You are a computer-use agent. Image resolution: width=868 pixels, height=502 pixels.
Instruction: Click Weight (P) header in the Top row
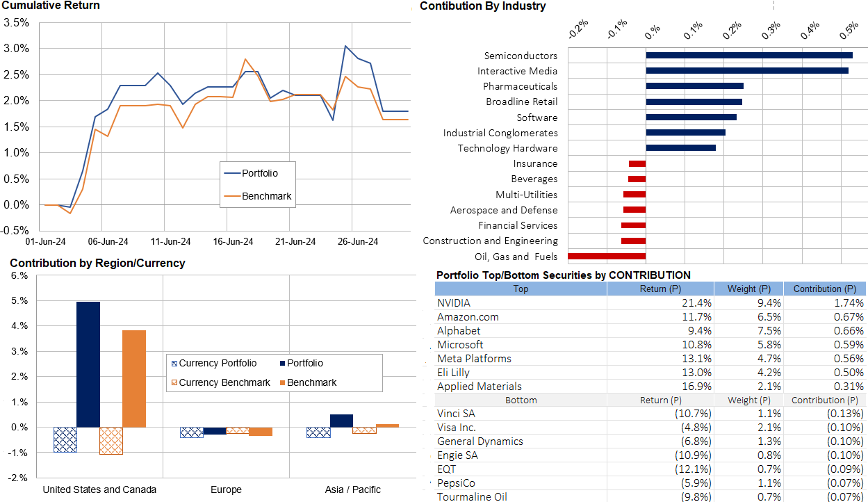coord(748,289)
